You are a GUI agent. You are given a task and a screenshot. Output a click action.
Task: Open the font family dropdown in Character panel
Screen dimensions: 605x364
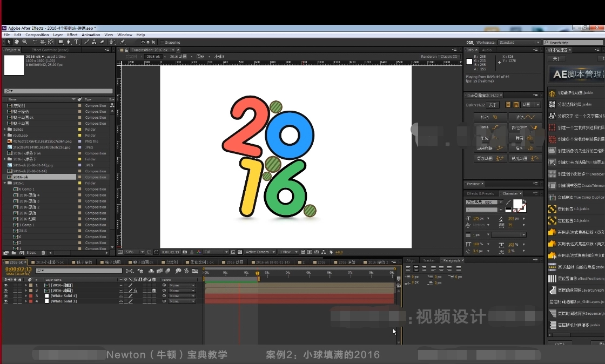501,202
